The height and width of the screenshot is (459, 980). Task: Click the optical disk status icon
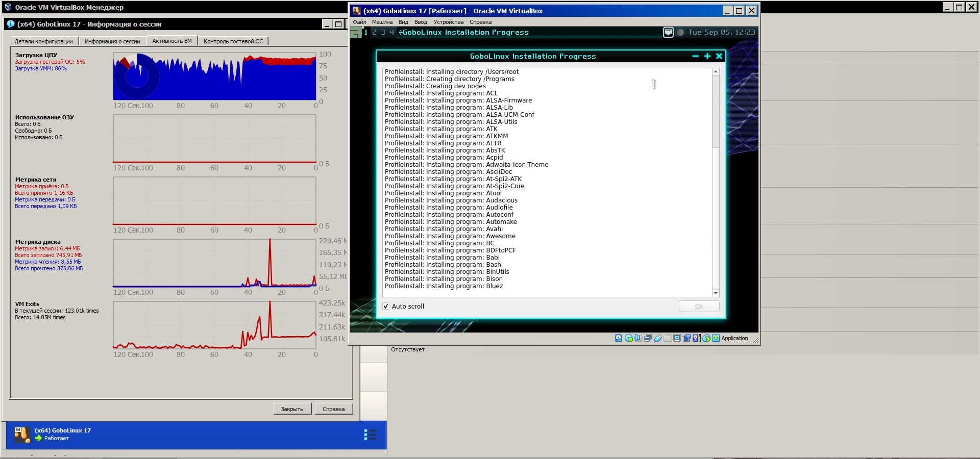[x=628, y=338]
